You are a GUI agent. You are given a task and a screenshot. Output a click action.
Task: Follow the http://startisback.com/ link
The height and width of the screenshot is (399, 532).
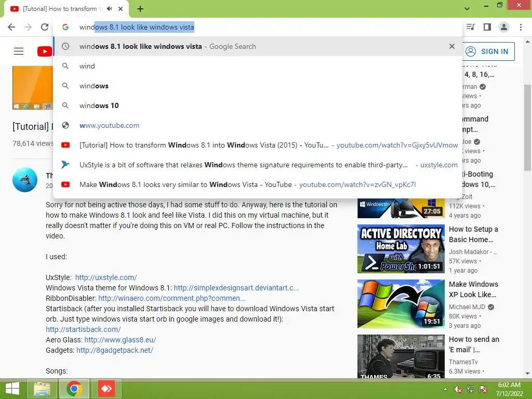pyautogui.click(x=83, y=329)
